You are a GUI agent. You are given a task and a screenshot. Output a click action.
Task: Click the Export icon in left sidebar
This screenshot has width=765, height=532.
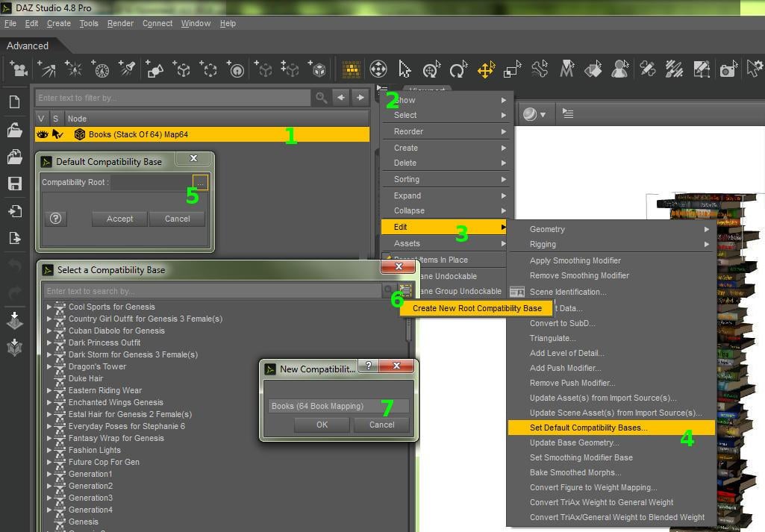[x=15, y=238]
